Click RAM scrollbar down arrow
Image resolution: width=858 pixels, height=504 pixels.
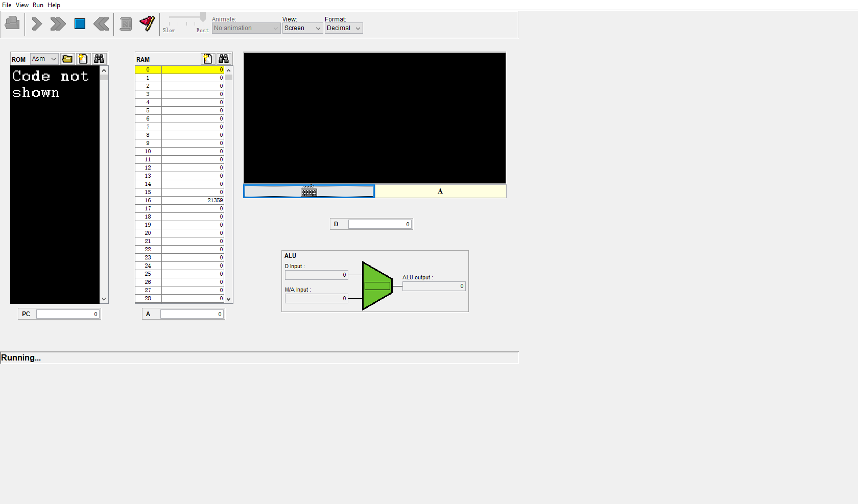[229, 299]
